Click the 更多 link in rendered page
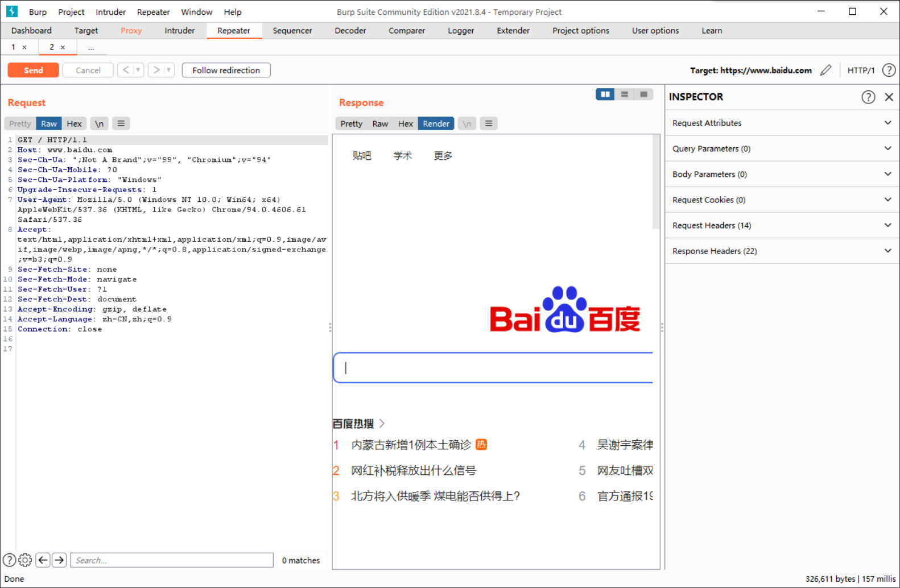Screen dimensions: 900x588 click(x=443, y=155)
